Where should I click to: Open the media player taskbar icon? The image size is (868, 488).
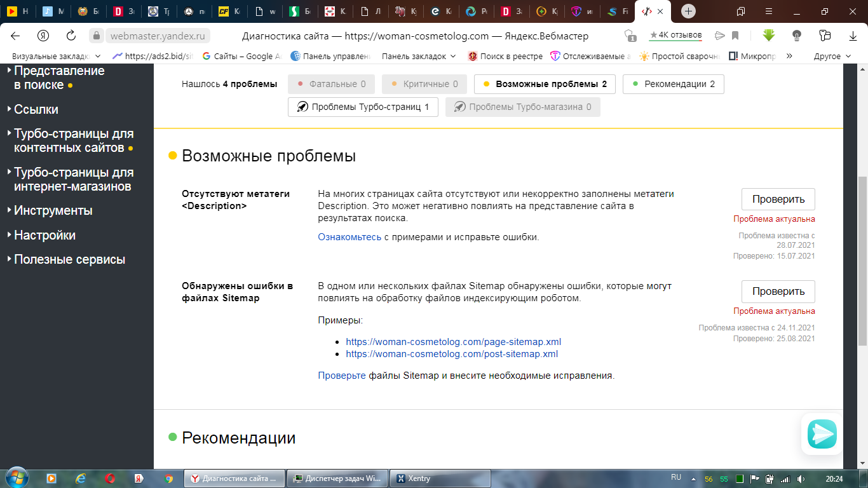coord(51,478)
